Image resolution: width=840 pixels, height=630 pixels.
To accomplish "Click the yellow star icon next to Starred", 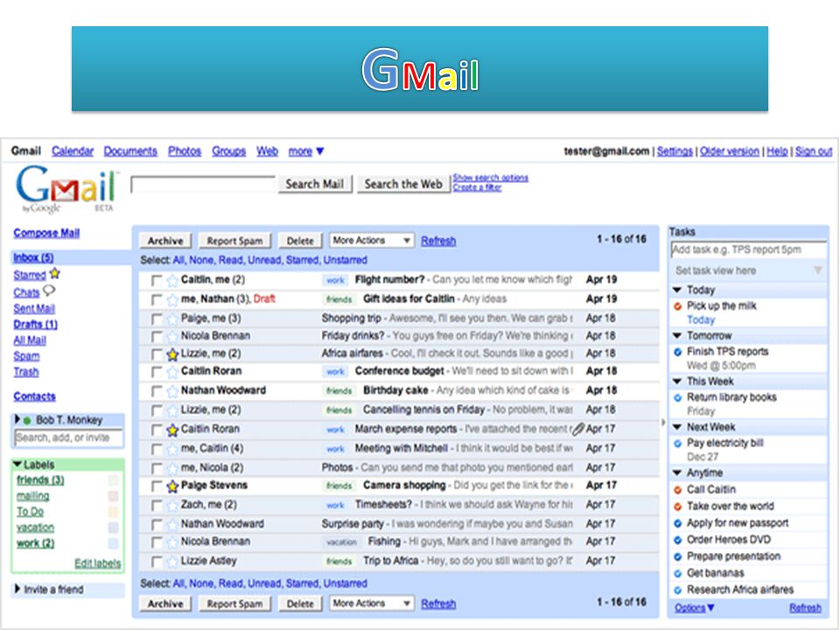I will [54, 274].
